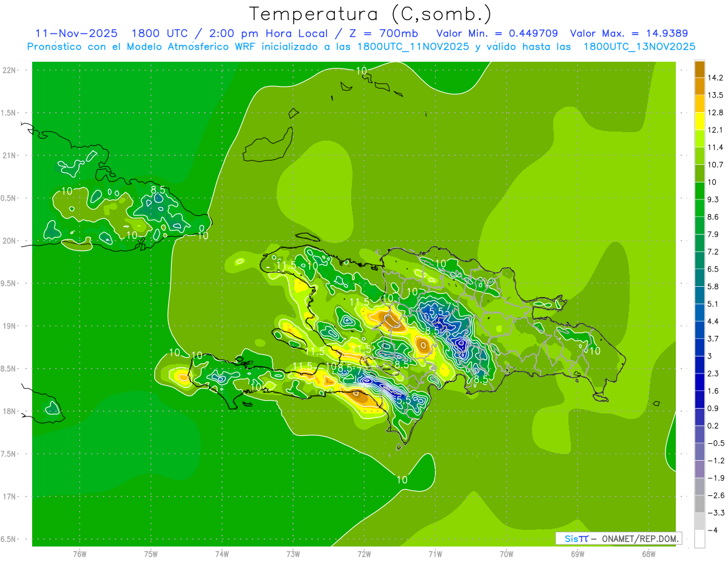This screenshot has height=562, width=728.
Task: Click the 11.4 color bar label
Action: point(715,147)
